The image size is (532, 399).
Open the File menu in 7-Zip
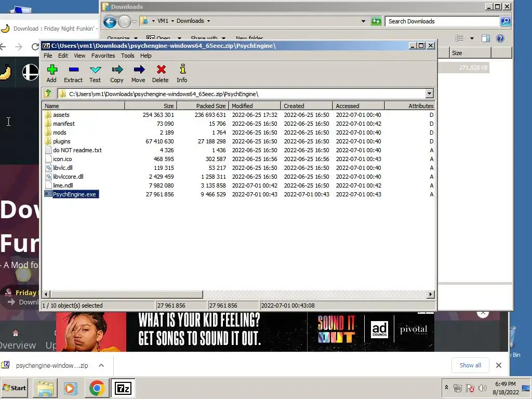[x=48, y=56]
